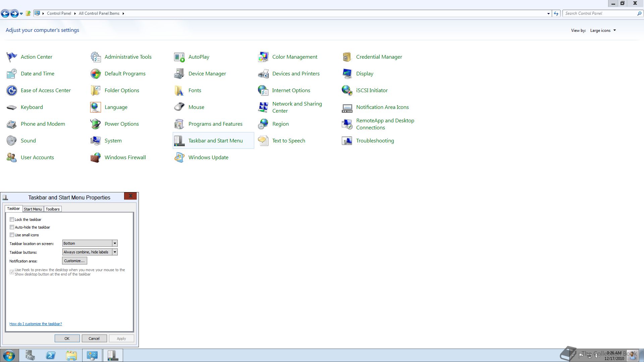The width and height of the screenshot is (644, 362).
Task: Click the Back navigation button
Action: point(5,14)
